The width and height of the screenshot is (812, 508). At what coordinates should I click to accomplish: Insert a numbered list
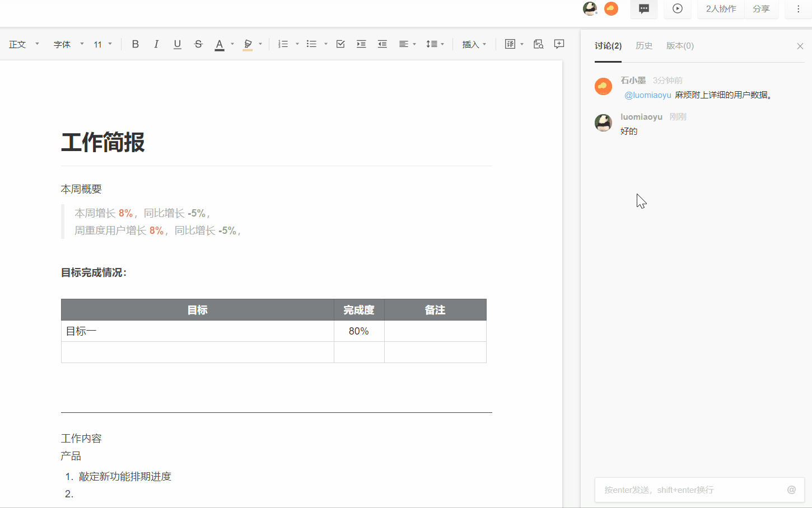(283, 44)
